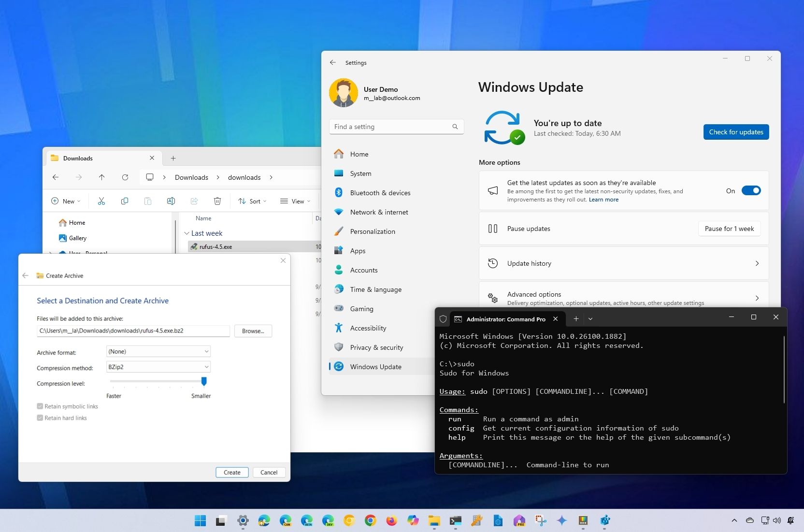The height and width of the screenshot is (532, 804).
Task: Toggle the Retain hard links checkbox
Action: pos(40,418)
